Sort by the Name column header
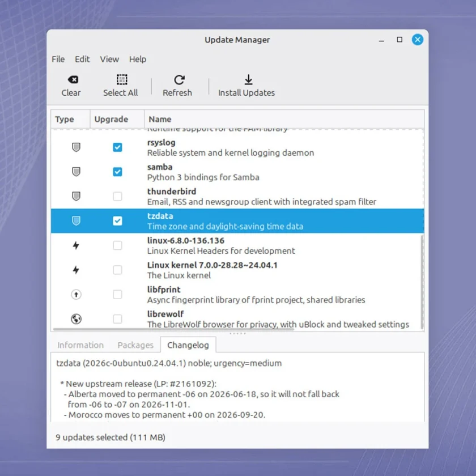Viewport: 476px width, 476px height. (284, 119)
